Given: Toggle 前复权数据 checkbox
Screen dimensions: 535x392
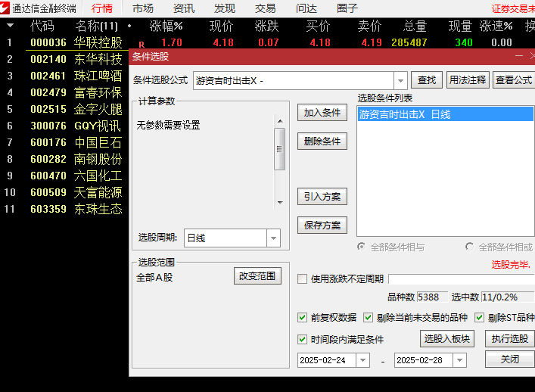Looking at the screenshot, I should click(302, 318).
